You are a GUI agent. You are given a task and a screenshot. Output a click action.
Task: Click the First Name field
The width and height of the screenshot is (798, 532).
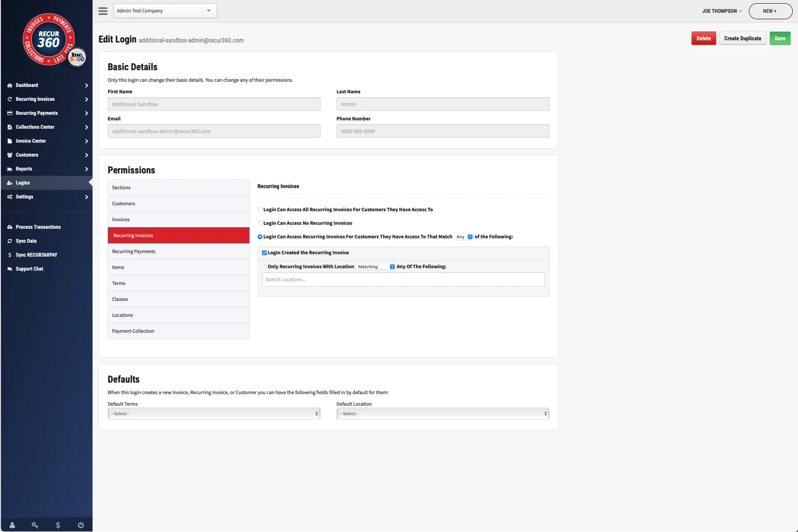214,104
